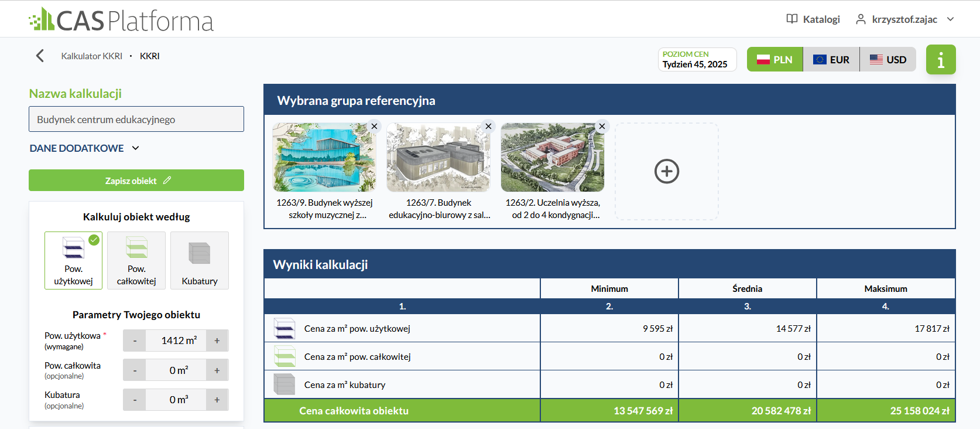Open Katalogi from the top bar
Screen dimensions: 980x429
[813, 19]
